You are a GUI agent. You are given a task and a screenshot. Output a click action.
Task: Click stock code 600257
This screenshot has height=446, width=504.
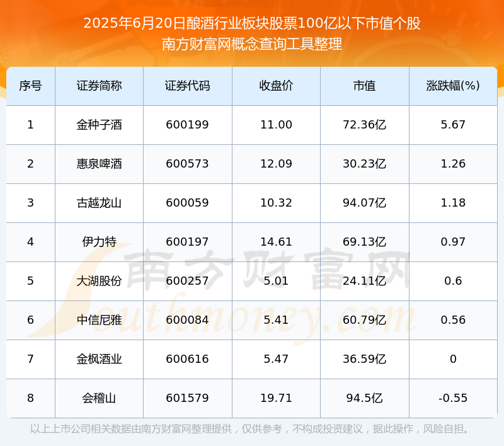[x=187, y=281]
